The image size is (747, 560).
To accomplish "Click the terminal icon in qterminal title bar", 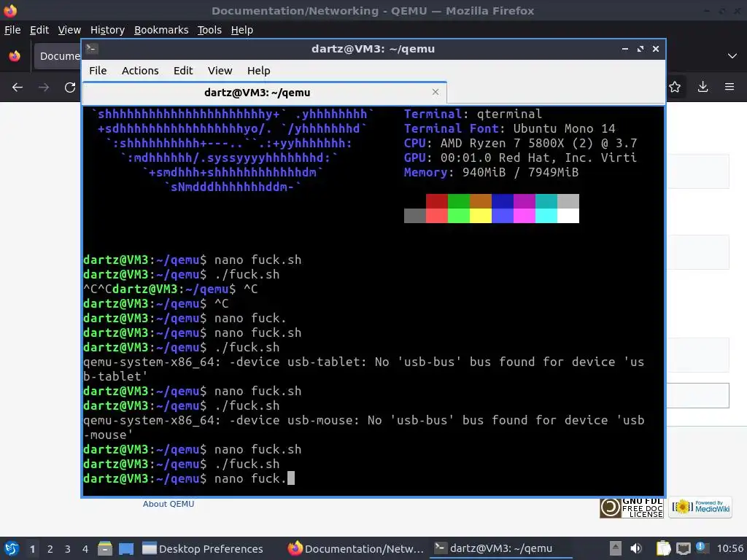I will click(x=92, y=49).
